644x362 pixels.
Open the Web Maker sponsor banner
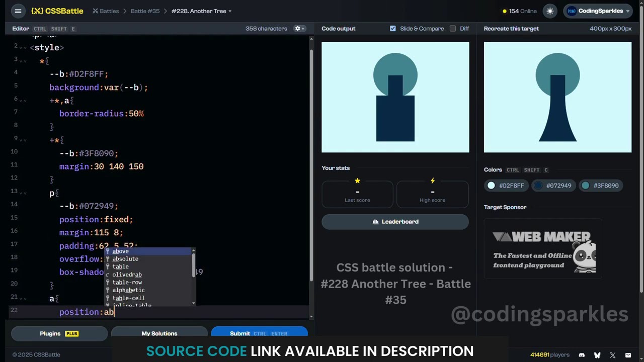(x=543, y=248)
